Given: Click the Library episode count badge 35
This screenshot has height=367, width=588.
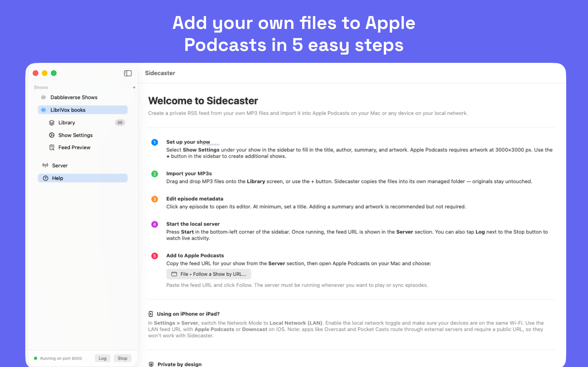Looking at the screenshot, I should [120, 122].
